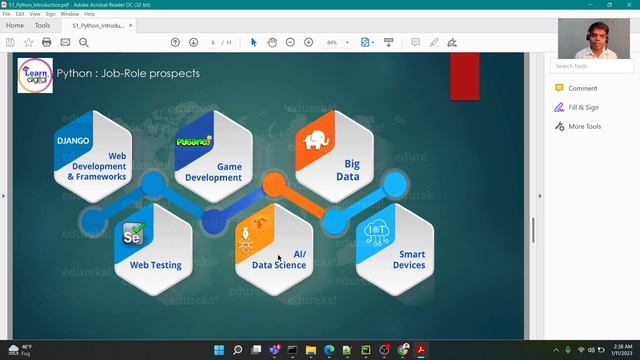Close the S1_Python_Introdu document tab
Image resolution: width=640 pixels, height=360 pixels.
click(x=131, y=25)
